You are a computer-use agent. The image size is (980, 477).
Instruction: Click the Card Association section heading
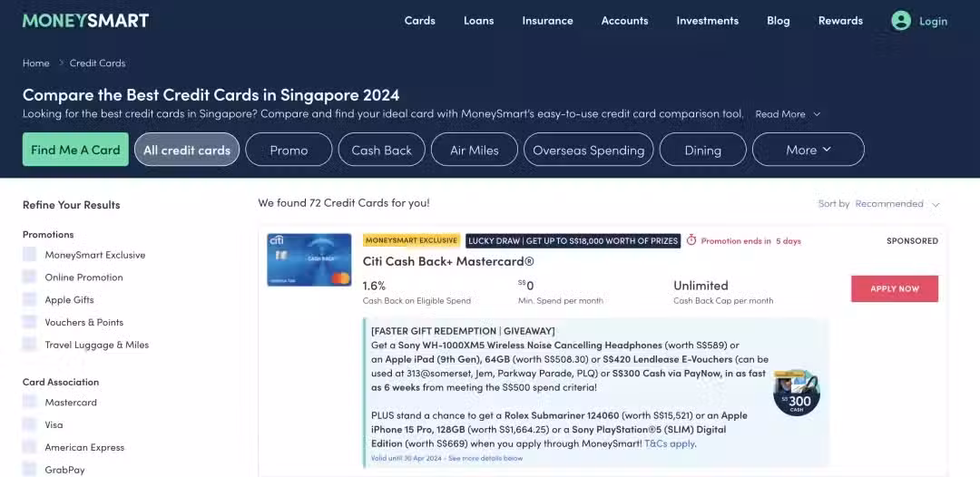pyautogui.click(x=61, y=382)
